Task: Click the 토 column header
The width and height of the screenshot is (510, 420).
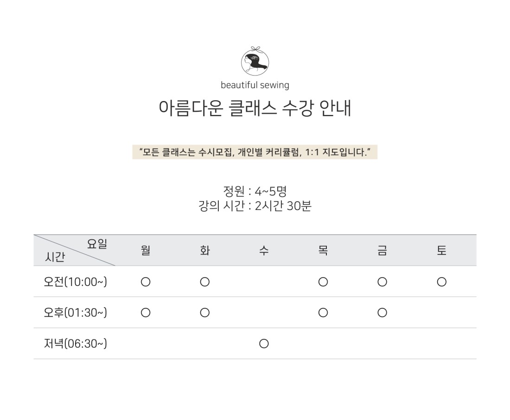Action: click(x=441, y=250)
